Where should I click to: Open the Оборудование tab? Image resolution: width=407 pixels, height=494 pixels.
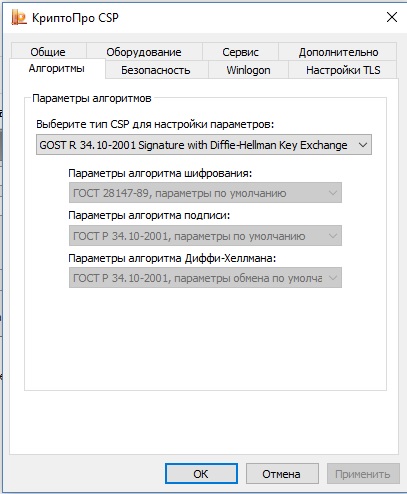coord(144,52)
